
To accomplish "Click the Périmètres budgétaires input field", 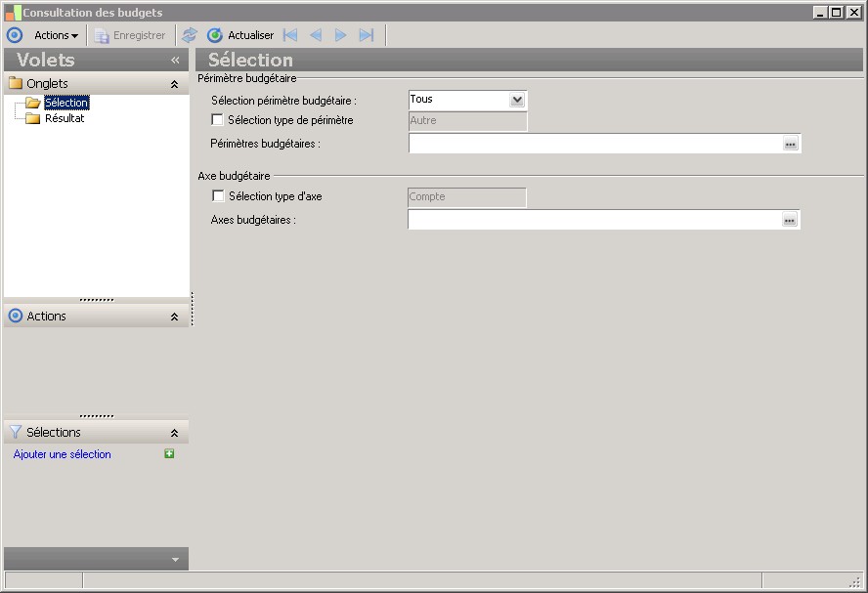I will 595,144.
